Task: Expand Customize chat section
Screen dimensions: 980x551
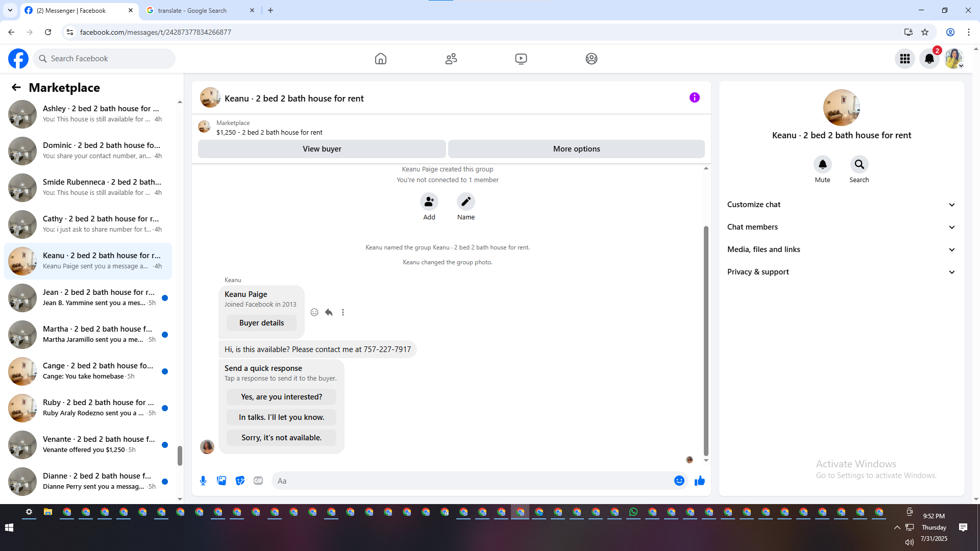Action: [x=841, y=205]
